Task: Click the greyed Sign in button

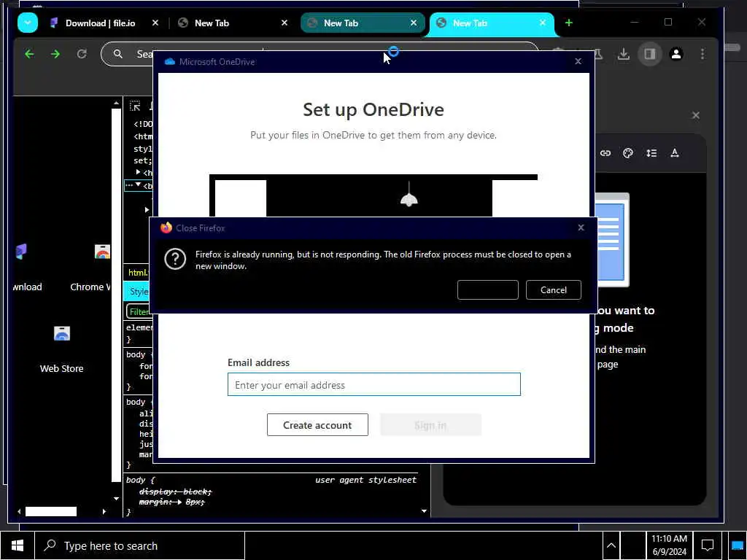Action: click(x=430, y=425)
